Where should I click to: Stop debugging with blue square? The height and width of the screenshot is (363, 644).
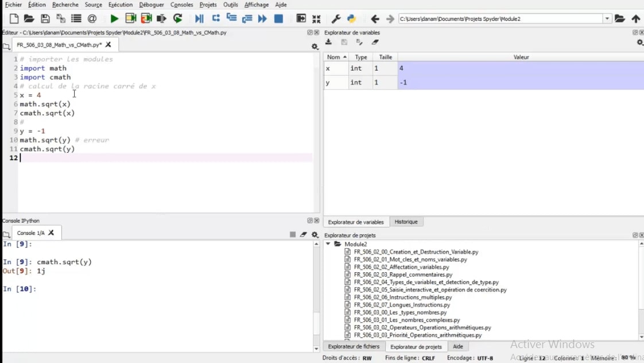(278, 18)
